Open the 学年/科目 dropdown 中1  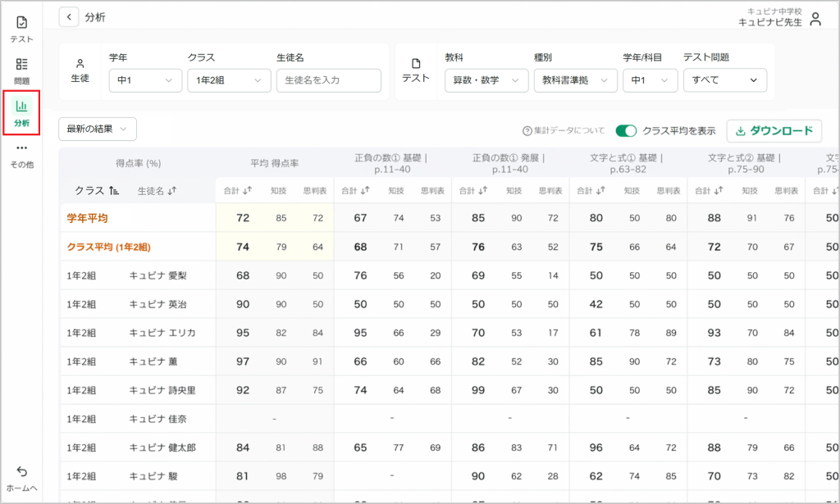(x=650, y=80)
